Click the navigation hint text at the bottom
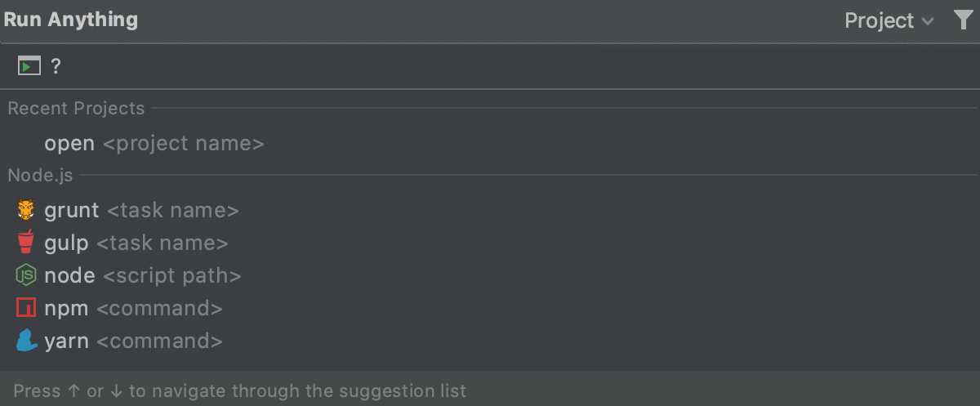Screen dimensions: 980x406 240,390
